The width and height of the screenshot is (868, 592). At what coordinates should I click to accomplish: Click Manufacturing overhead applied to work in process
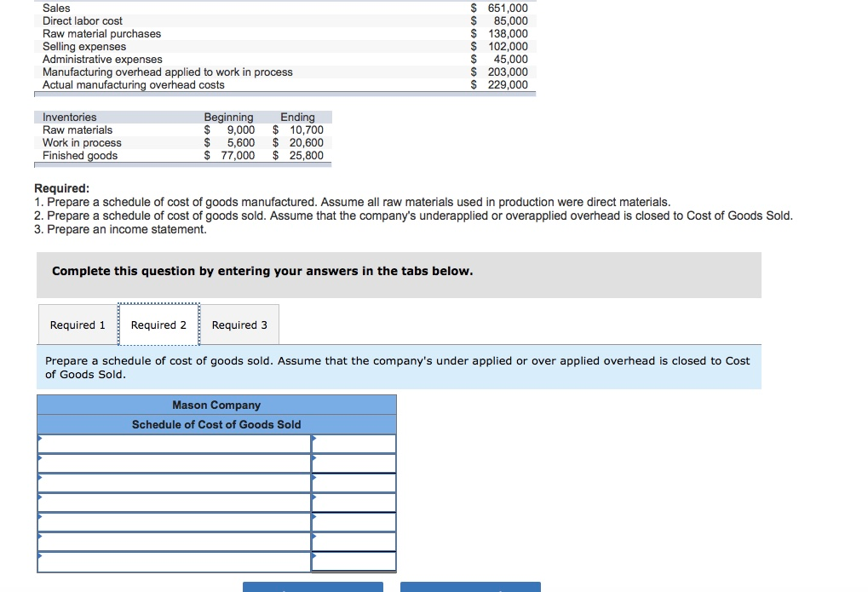coord(168,72)
